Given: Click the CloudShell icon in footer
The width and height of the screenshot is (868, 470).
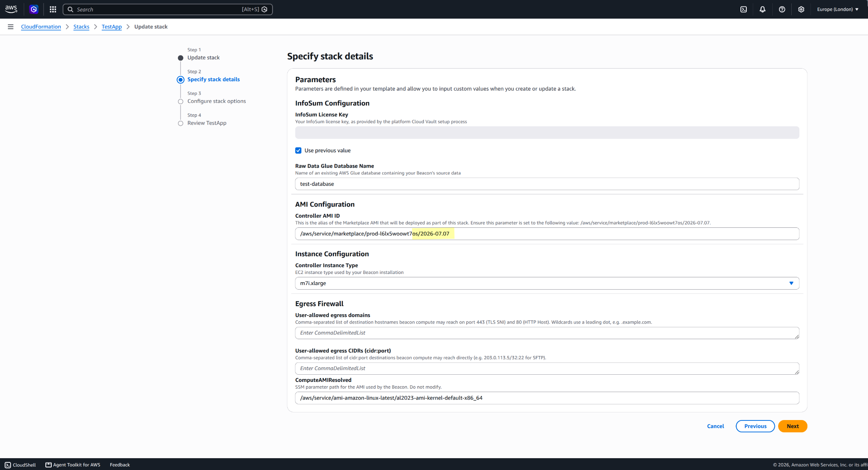Looking at the screenshot, I should (x=8, y=465).
